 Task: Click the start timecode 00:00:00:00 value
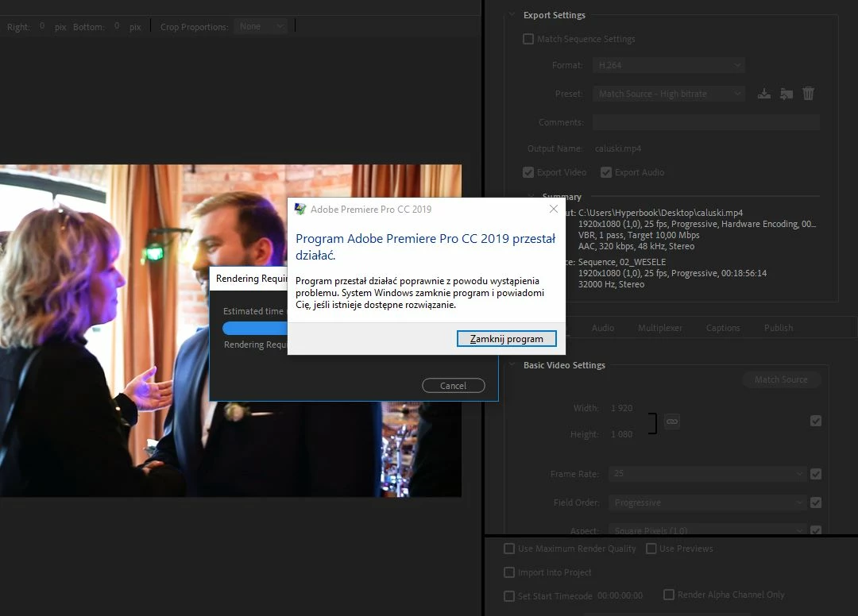620,596
